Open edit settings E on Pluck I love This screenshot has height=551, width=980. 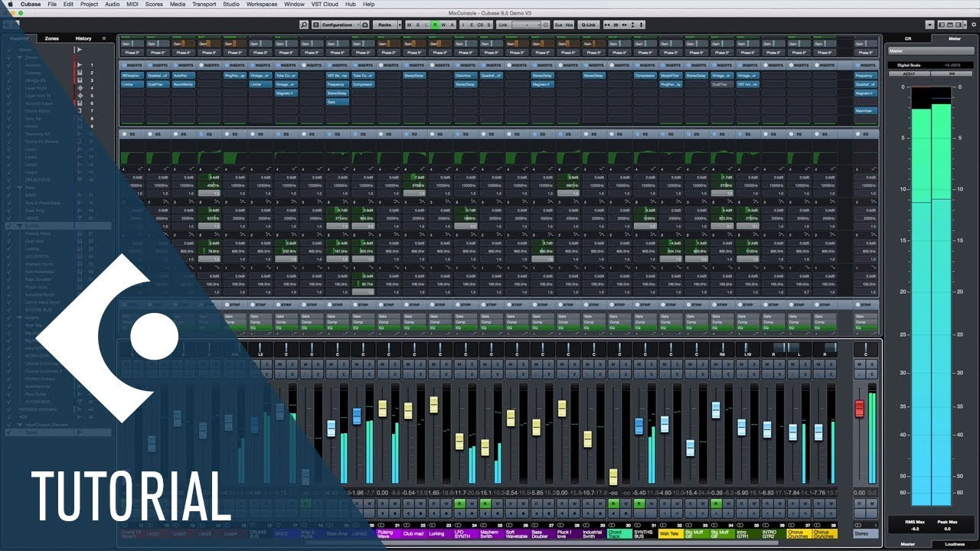pos(574,374)
